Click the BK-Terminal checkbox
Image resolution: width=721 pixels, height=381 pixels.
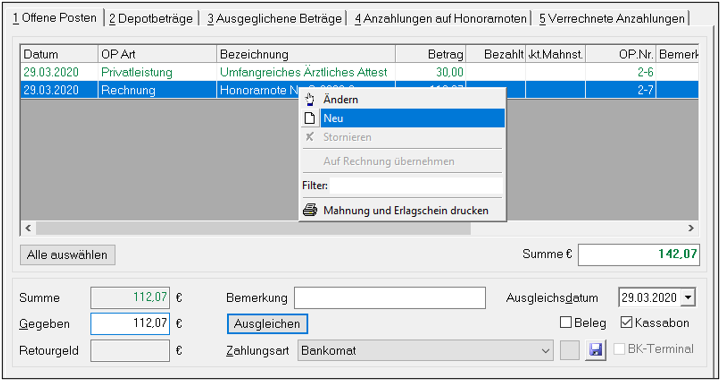tap(619, 349)
